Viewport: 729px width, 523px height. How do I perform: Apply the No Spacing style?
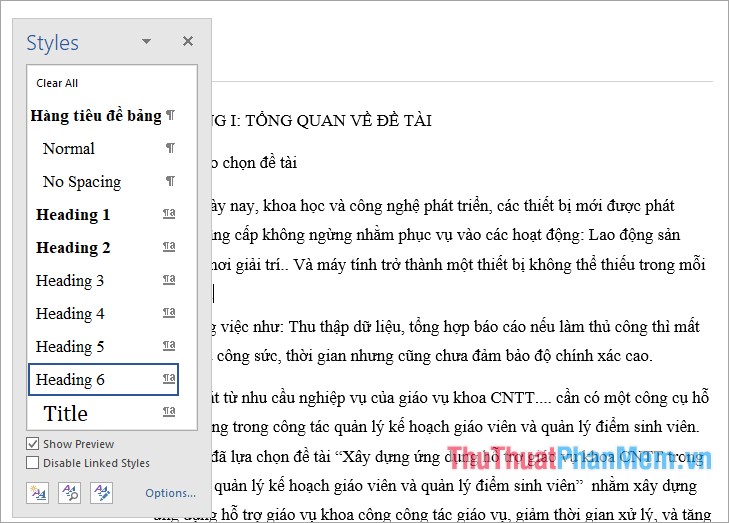(103, 181)
